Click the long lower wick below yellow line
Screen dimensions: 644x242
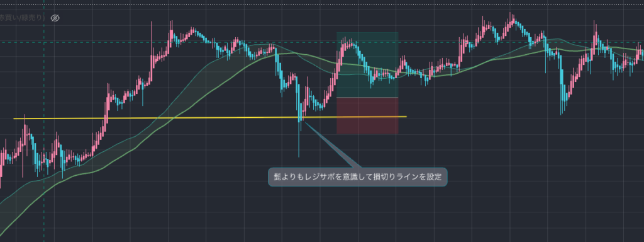(x=299, y=140)
